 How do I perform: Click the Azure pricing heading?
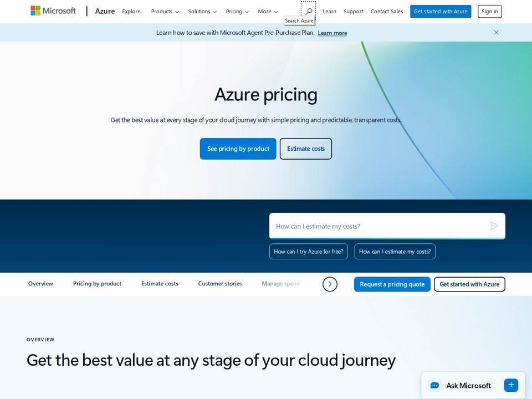pos(266,94)
